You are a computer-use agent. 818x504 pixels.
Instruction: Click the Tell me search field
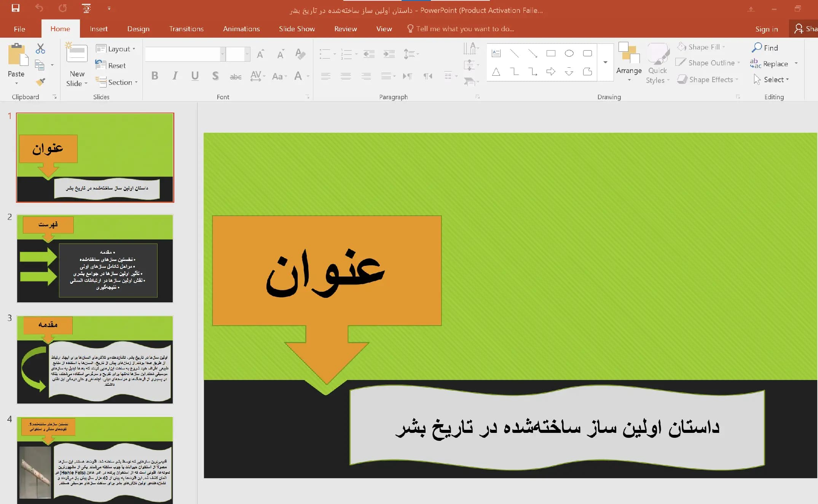461,29
